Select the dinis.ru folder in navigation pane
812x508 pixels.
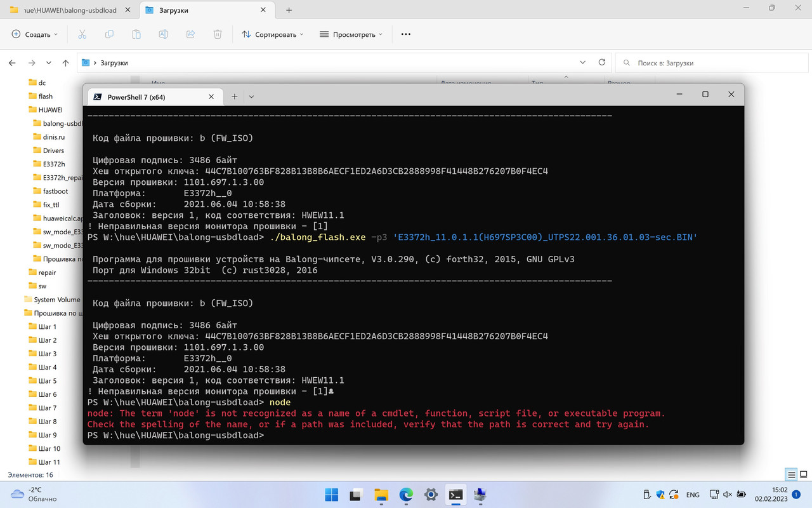49,137
